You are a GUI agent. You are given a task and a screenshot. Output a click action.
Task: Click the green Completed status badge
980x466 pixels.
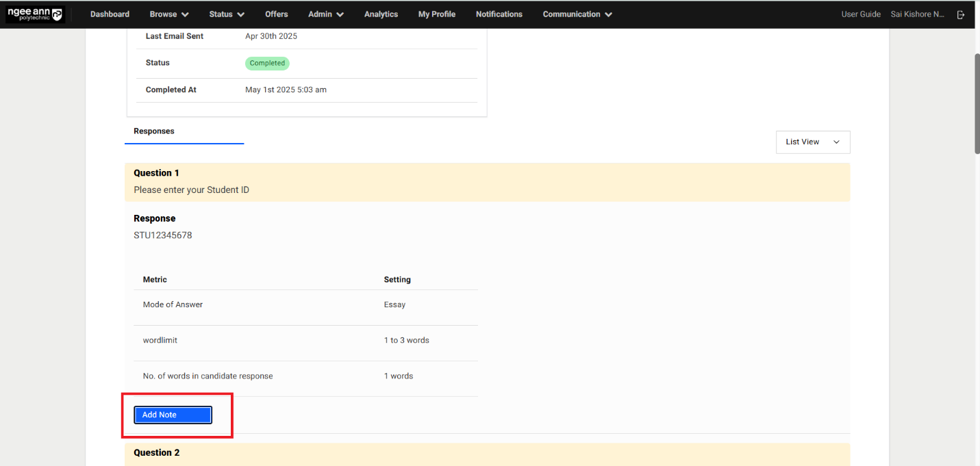tap(267, 63)
